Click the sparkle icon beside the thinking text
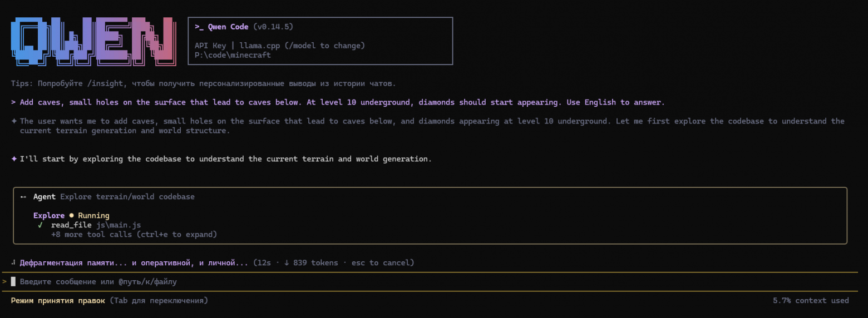 [14, 121]
